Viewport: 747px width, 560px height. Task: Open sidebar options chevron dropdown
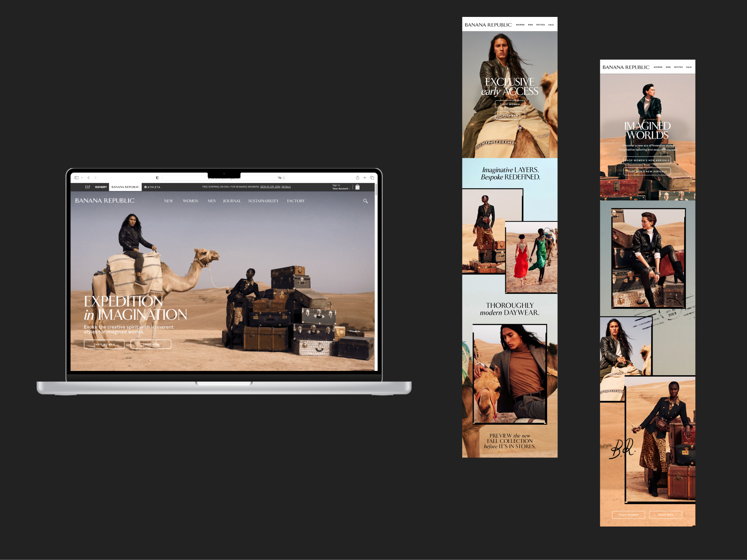82,177
